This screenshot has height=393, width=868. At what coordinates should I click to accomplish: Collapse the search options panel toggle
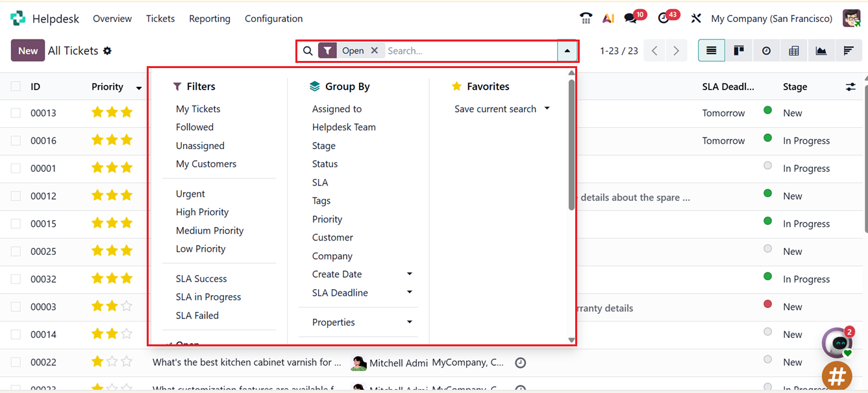[567, 51]
